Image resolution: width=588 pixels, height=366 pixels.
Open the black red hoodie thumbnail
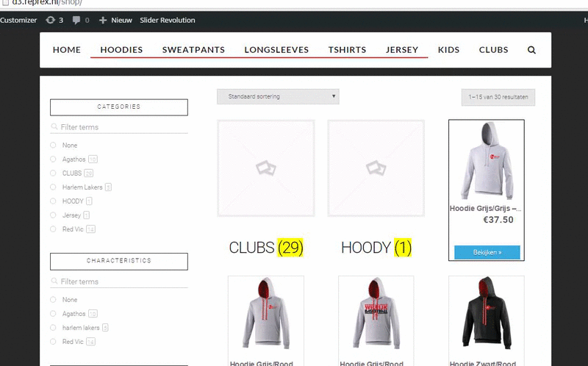[x=487, y=313]
